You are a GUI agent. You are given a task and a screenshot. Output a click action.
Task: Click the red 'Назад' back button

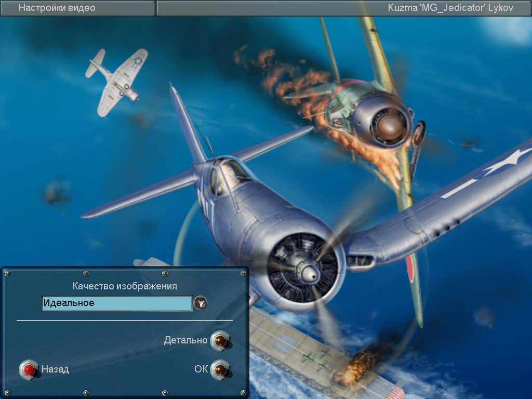click(x=29, y=369)
